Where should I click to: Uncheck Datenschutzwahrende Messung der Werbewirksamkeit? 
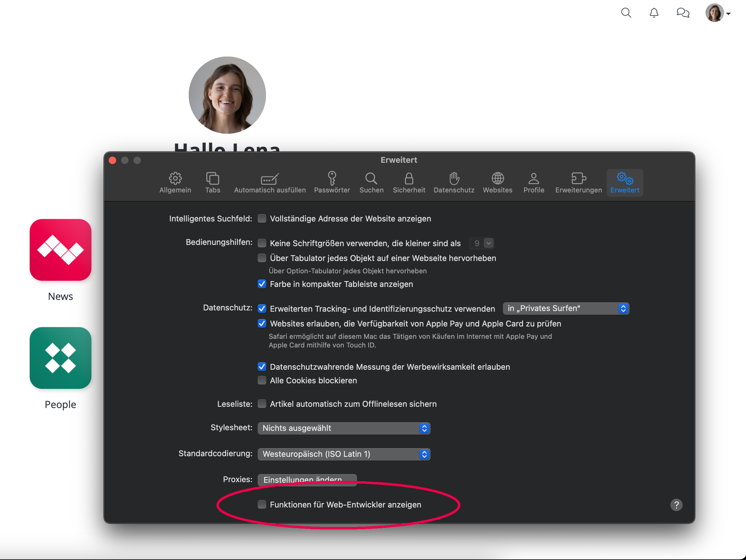[262, 366]
